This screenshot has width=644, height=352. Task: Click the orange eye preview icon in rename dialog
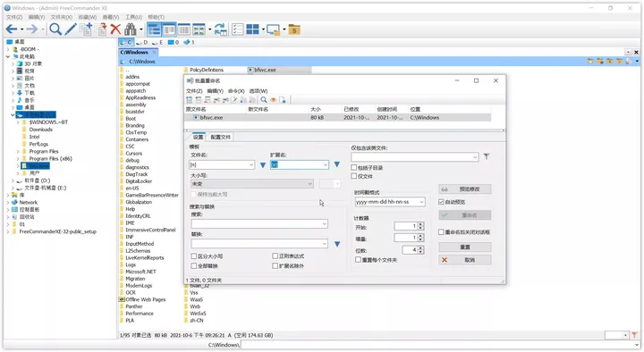[x=273, y=100]
